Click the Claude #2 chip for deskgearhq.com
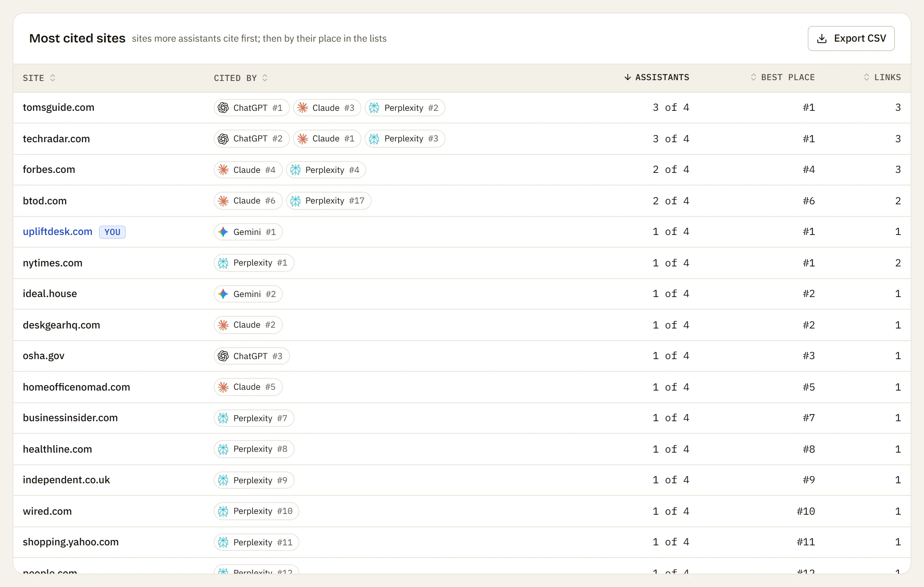This screenshot has height=587, width=924. 248,325
